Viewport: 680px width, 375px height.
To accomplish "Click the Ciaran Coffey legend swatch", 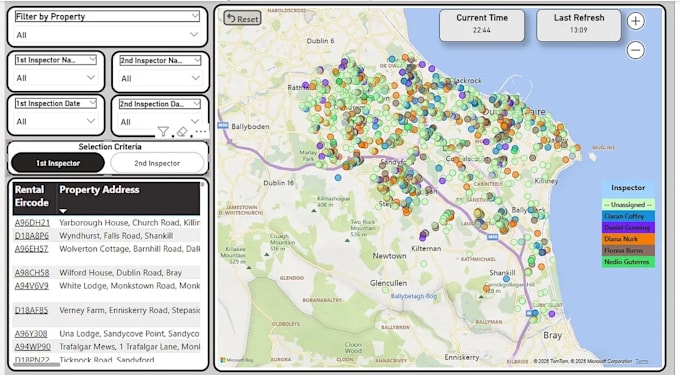I will point(628,216).
